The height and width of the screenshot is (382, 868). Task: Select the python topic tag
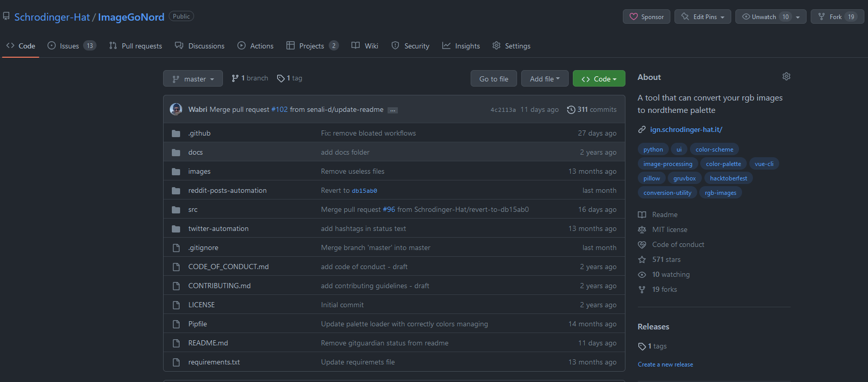(x=653, y=150)
